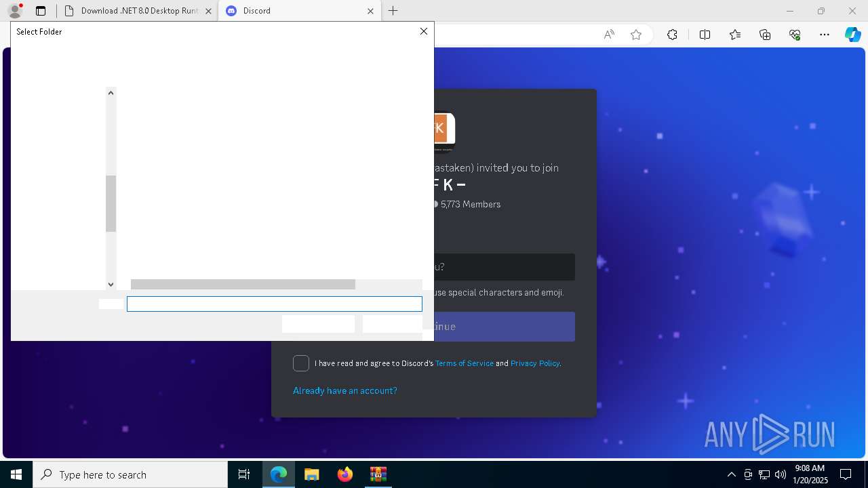Open Task View on taskbar
The height and width of the screenshot is (488, 868).
coord(244,474)
